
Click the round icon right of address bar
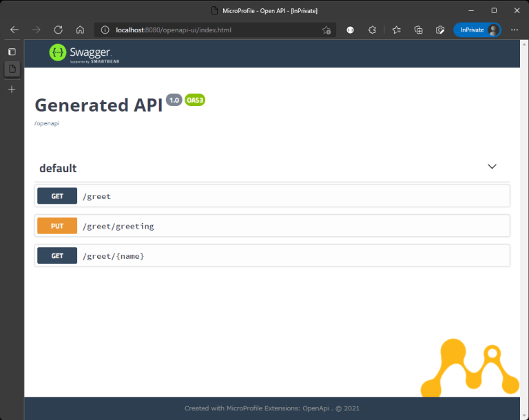click(x=350, y=30)
